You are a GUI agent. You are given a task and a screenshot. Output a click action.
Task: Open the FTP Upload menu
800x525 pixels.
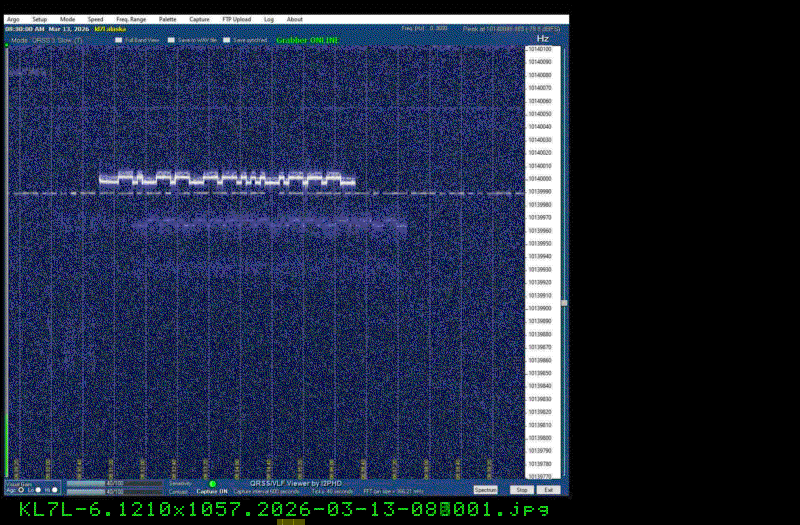[236, 19]
